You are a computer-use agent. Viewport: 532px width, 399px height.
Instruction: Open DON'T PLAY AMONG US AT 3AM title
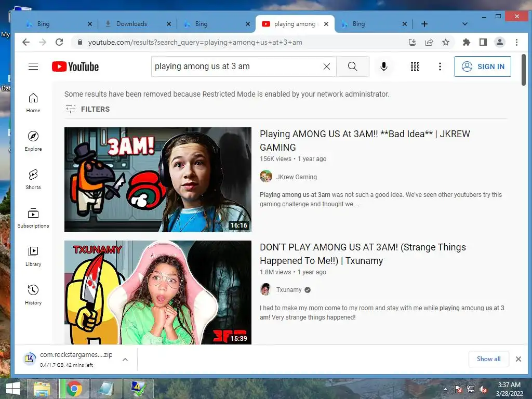point(363,254)
